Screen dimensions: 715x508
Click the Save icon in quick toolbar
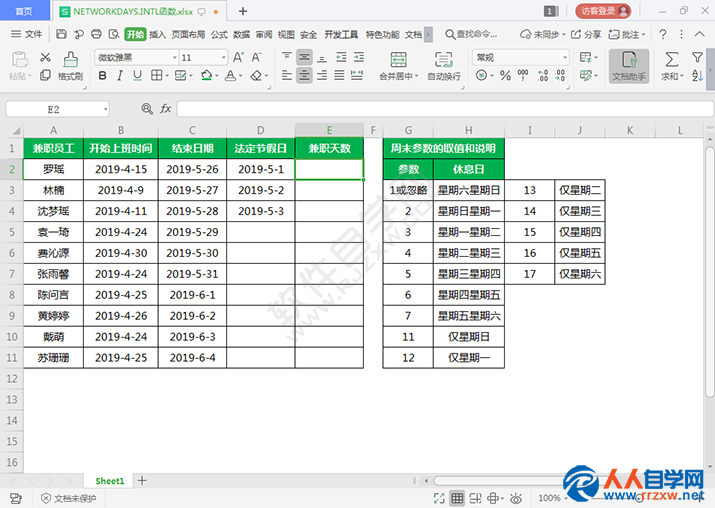(61, 34)
